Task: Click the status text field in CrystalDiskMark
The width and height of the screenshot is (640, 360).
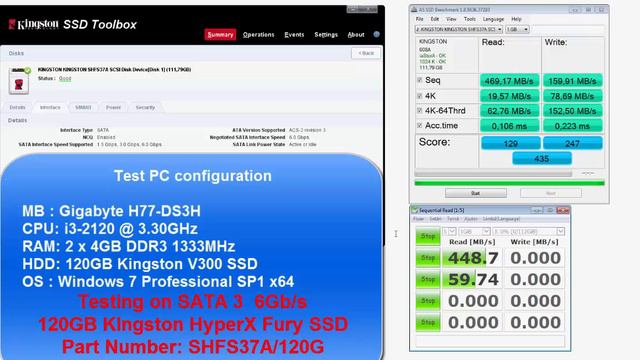Action: (x=490, y=340)
